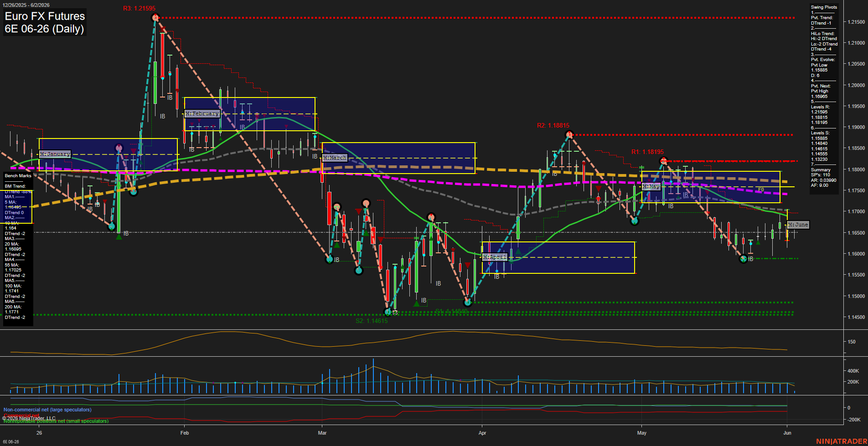
Task: Select the Mar time axis label
Action: [322, 433]
